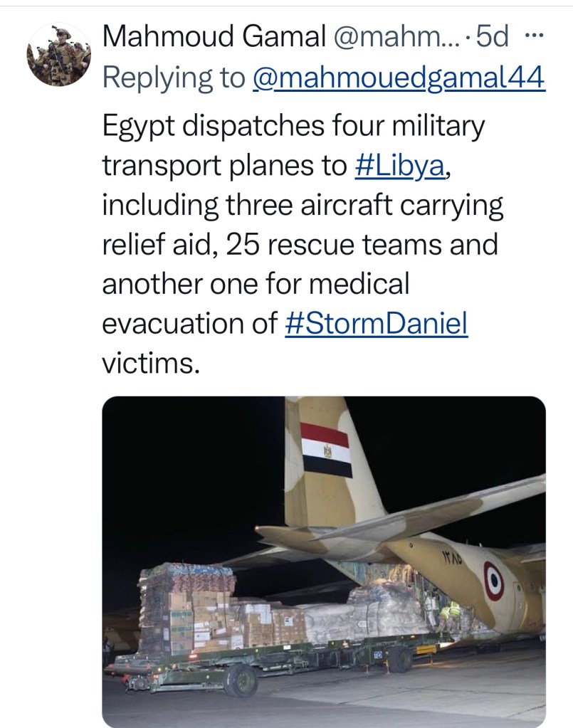Click the roundel emblem on the aircraft fuselage
This screenshot has height=728, width=573.
click(x=493, y=579)
